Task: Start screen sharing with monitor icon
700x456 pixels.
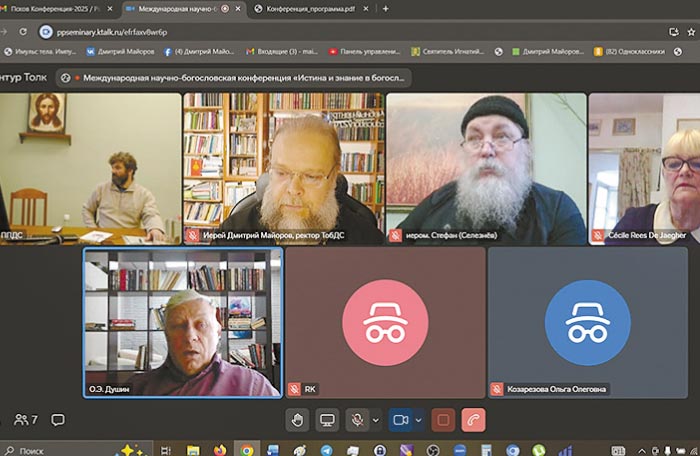Action: [327, 420]
